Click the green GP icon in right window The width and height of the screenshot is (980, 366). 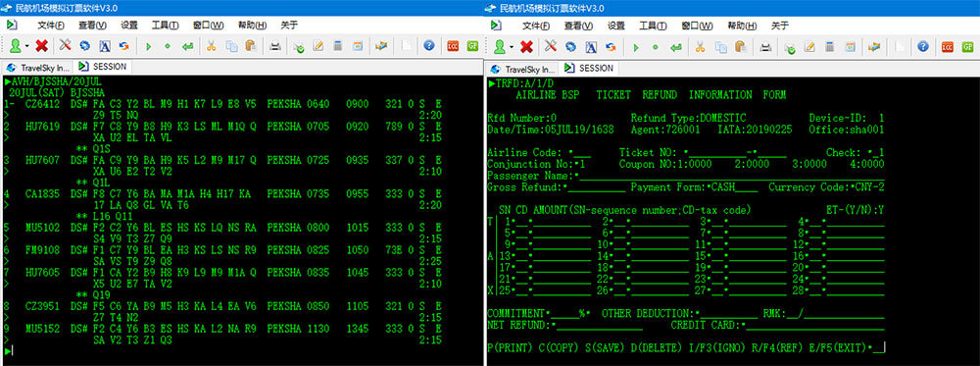(x=967, y=46)
